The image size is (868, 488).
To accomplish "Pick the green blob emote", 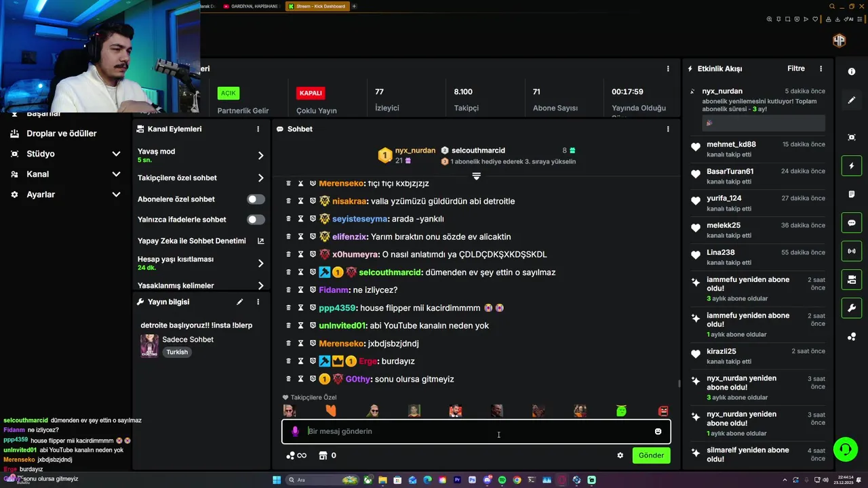I will click(x=621, y=411).
